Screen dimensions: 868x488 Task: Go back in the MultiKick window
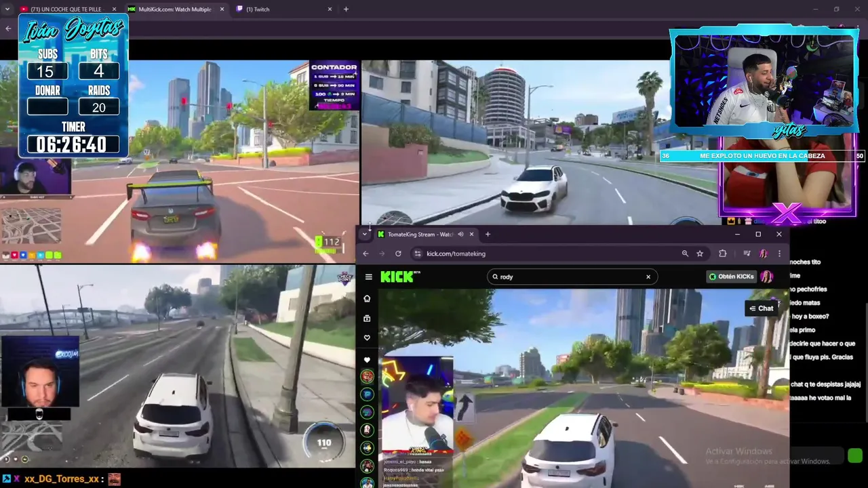point(8,28)
